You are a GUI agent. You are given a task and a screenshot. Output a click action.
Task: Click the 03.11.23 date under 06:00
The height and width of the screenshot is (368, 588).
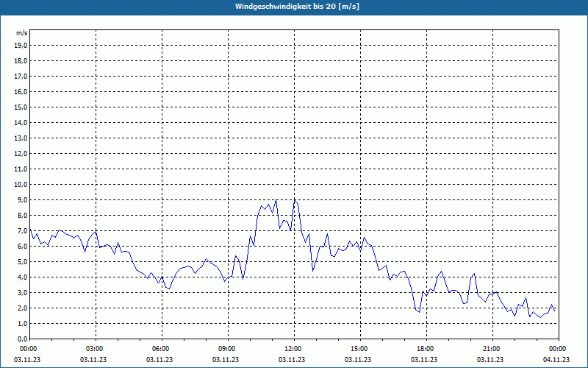(x=159, y=359)
